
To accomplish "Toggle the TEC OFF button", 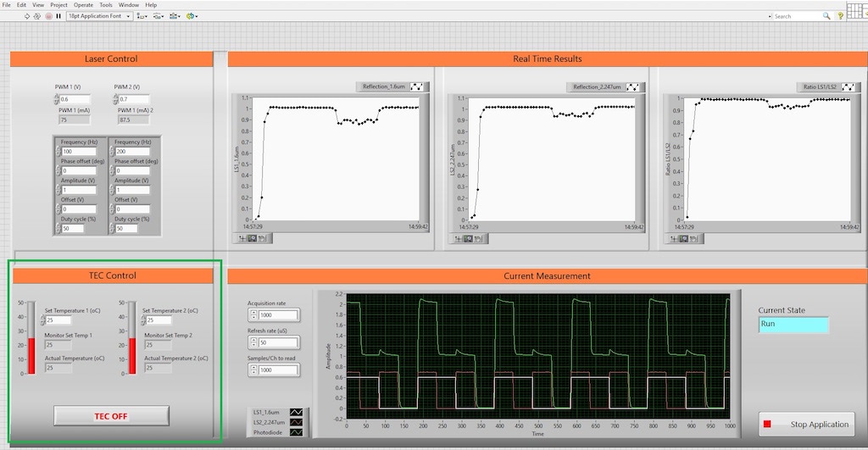I will [111, 415].
